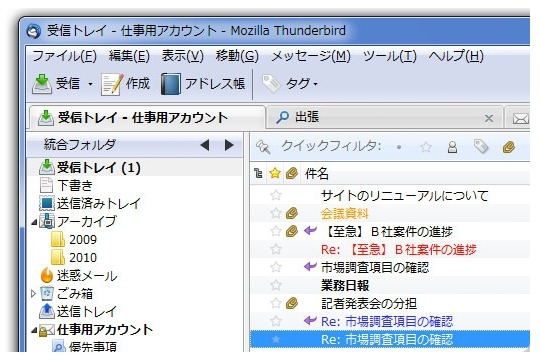Viewport: 540px width, 360px height.
Task: Switch to next folder view with right arrow
Action: (x=229, y=145)
